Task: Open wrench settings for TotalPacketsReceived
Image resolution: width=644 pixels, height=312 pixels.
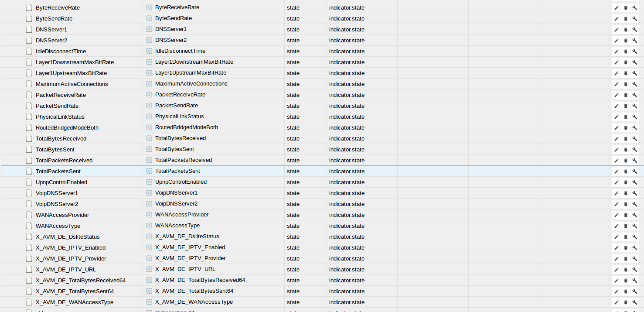Action: [634, 161]
